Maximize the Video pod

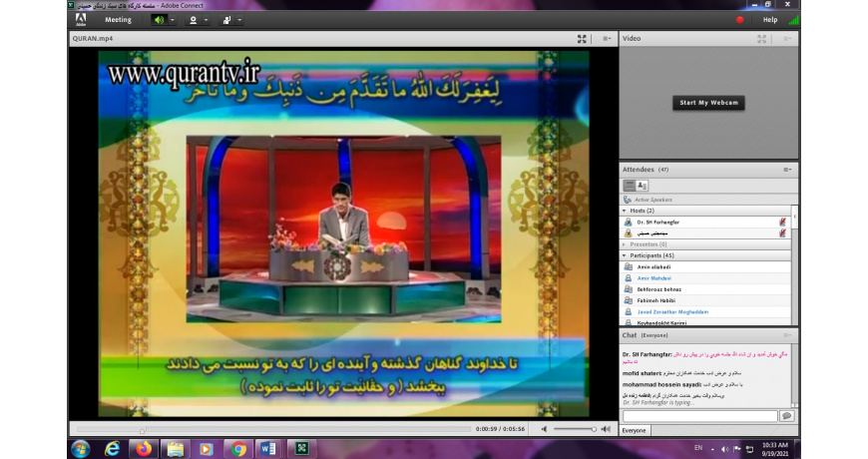coord(761,39)
